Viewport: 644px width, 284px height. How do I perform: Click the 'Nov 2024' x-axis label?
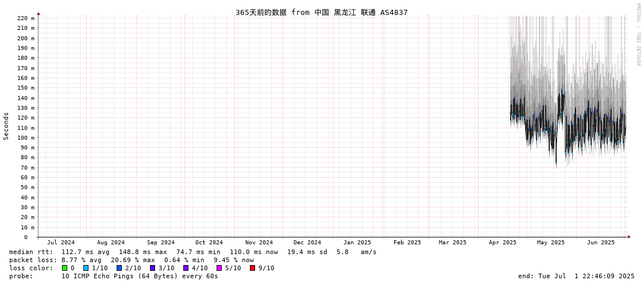(259, 243)
